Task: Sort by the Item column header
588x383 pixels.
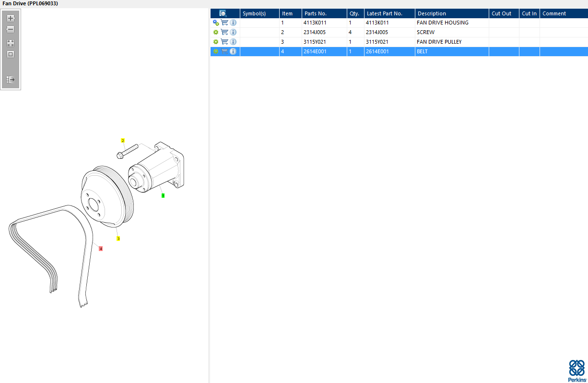Action: point(291,13)
